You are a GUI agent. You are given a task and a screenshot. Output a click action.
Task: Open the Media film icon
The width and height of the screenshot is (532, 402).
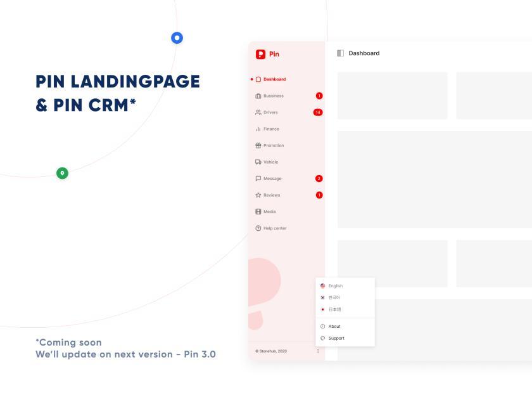coord(258,212)
